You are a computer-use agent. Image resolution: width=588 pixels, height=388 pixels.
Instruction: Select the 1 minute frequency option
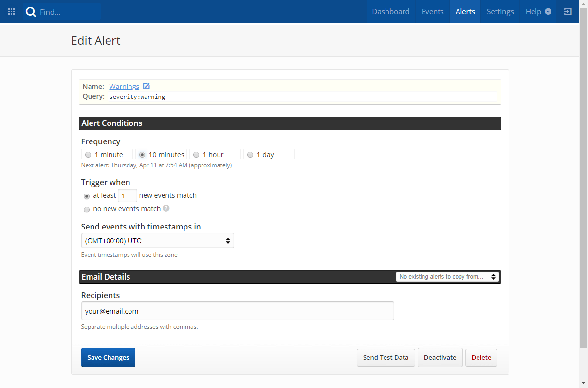coord(88,155)
